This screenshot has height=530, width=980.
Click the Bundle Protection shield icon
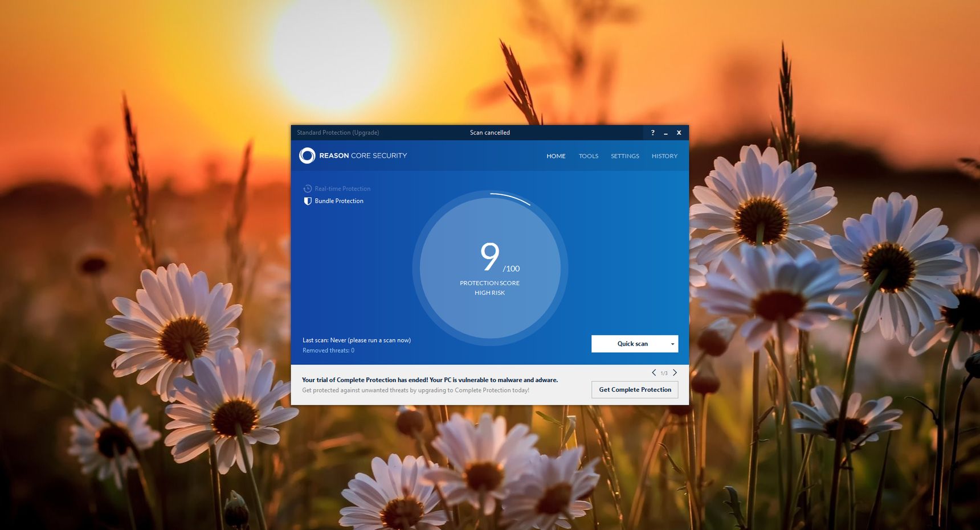click(x=308, y=201)
